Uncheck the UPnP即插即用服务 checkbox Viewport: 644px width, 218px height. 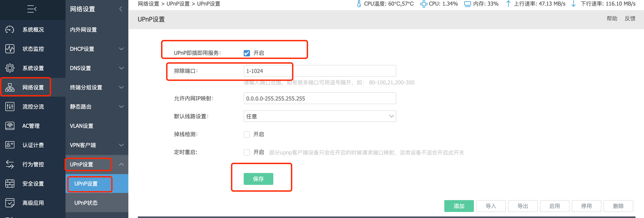[x=247, y=53]
